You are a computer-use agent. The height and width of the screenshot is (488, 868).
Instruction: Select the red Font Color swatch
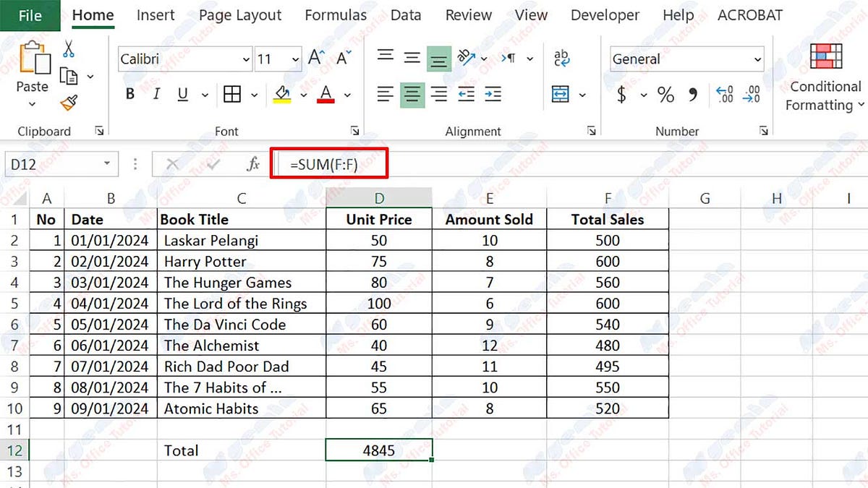pos(325,95)
